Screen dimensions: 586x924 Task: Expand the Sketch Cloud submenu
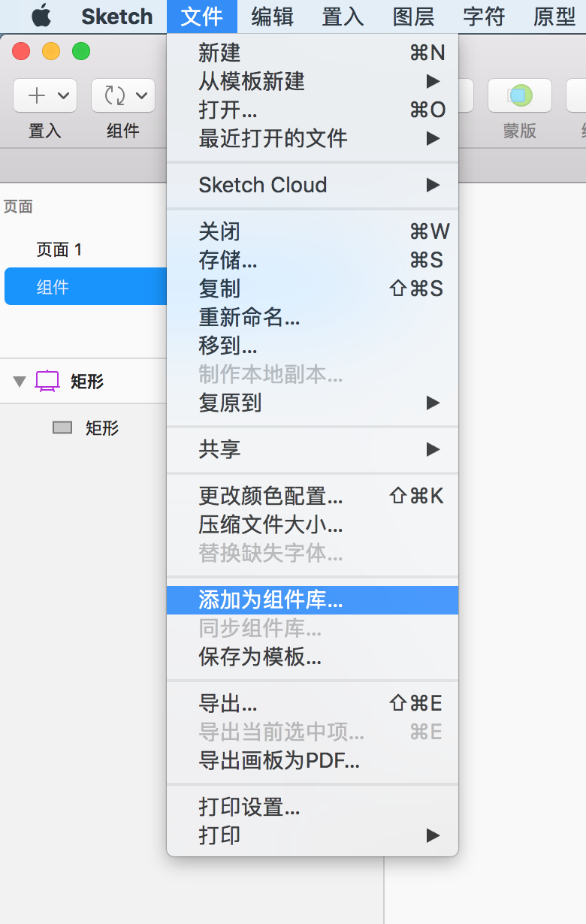tap(313, 185)
